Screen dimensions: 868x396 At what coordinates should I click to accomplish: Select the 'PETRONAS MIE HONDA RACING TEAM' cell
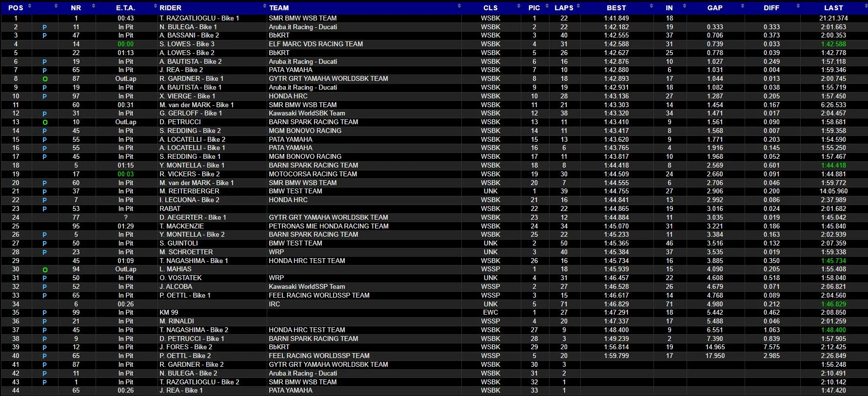coord(328,226)
